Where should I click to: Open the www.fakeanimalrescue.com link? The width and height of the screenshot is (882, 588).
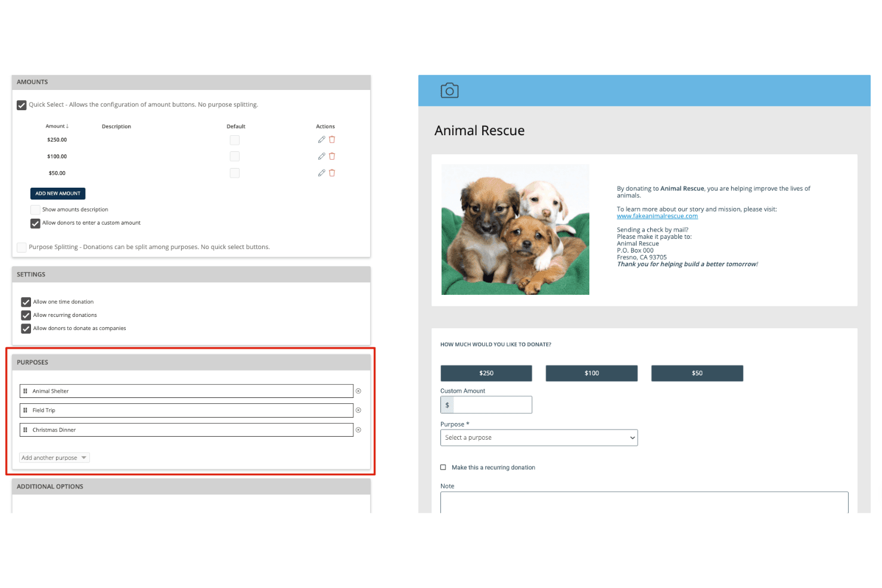(657, 216)
